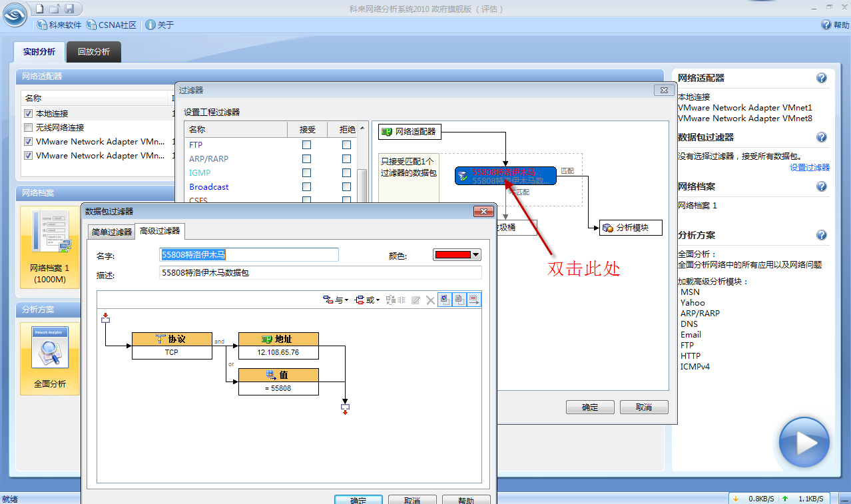
Task: Click the delete (X) node icon in filter toolbar
Action: coord(430,299)
